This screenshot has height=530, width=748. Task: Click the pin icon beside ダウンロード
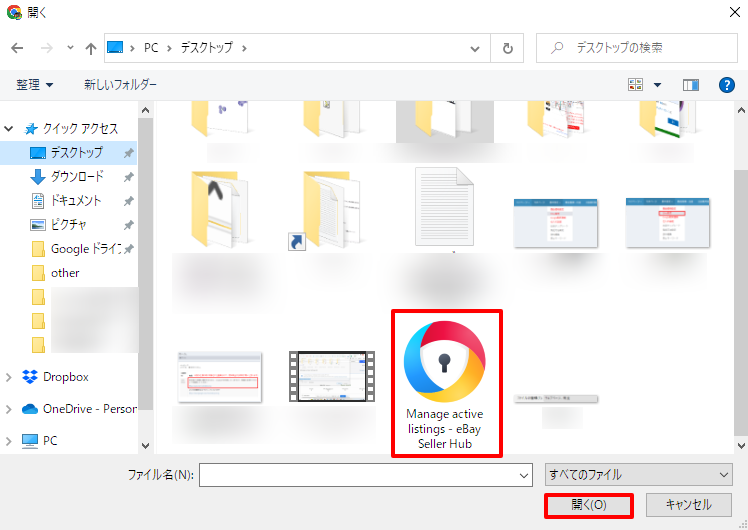[x=128, y=177]
